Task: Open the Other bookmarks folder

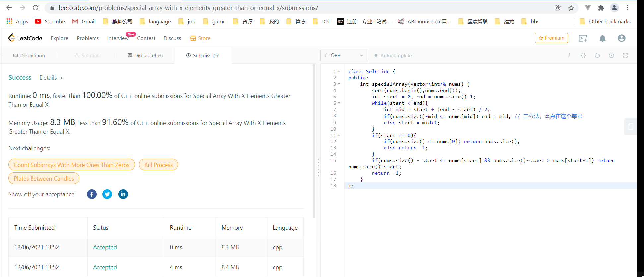Action: tap(605, 21)
